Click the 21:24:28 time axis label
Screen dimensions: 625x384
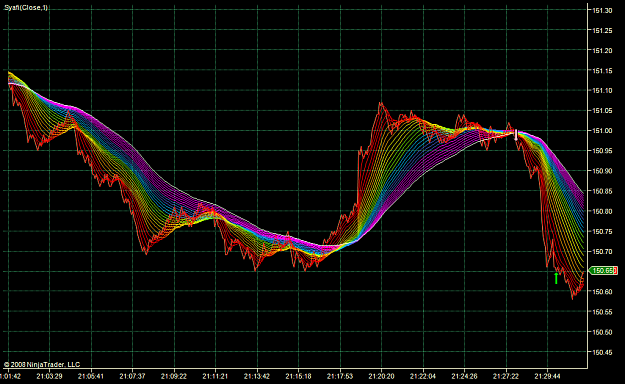tap(464, 376)
